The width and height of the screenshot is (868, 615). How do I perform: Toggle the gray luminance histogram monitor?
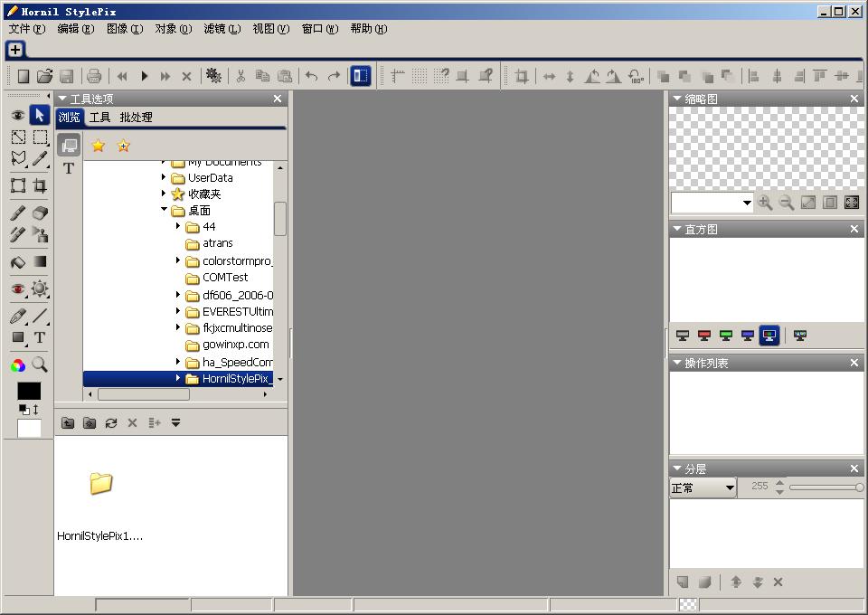point(683,335)
